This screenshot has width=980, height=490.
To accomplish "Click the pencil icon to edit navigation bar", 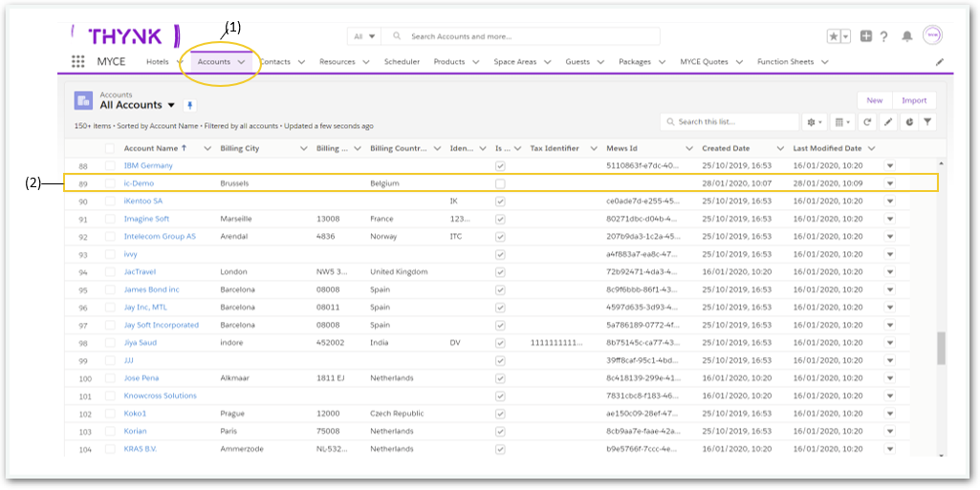I will (x=940, y=62).
